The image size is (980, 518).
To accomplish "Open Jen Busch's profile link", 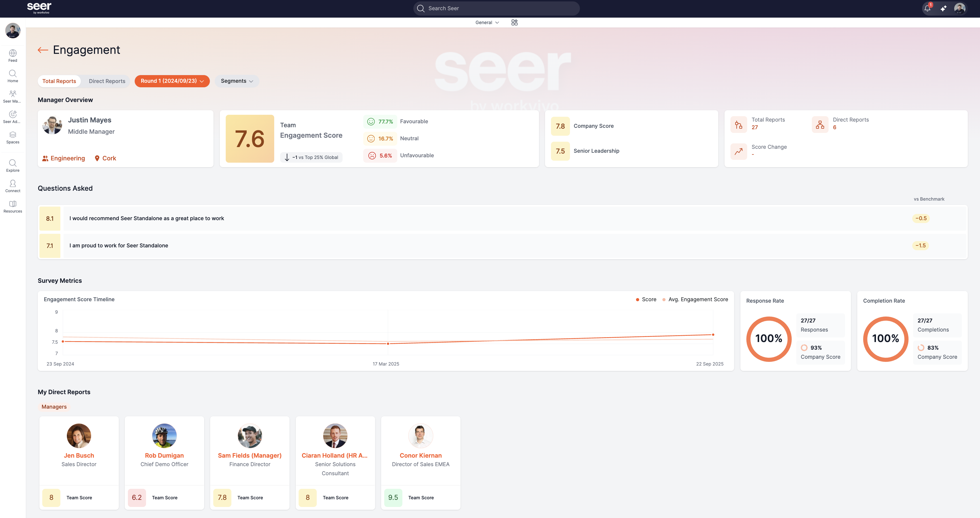I will (x=79, y=455).
